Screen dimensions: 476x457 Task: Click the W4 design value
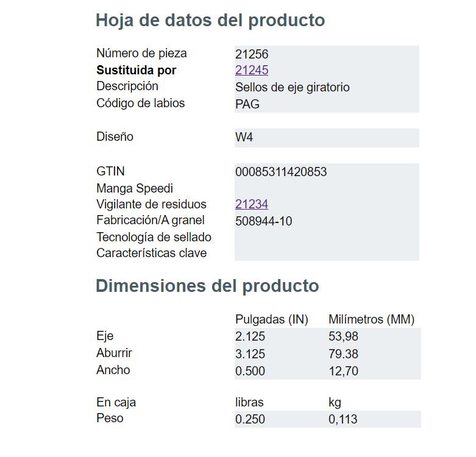(x=244, y=137)
